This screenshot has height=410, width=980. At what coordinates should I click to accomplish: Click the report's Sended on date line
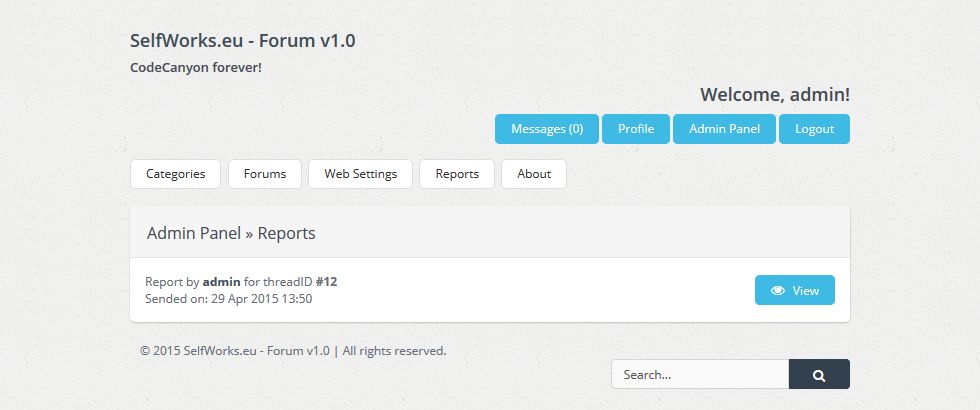tap(229, 298)
